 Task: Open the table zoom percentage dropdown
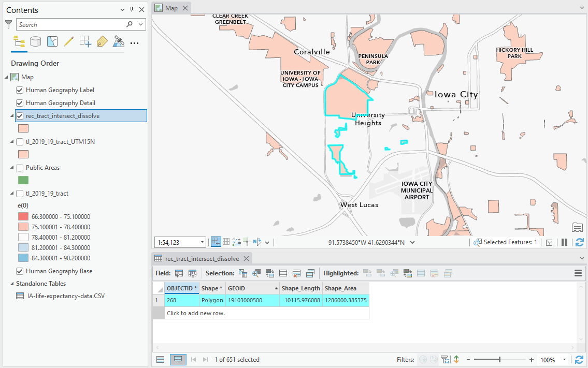click(x=564, y=360)
